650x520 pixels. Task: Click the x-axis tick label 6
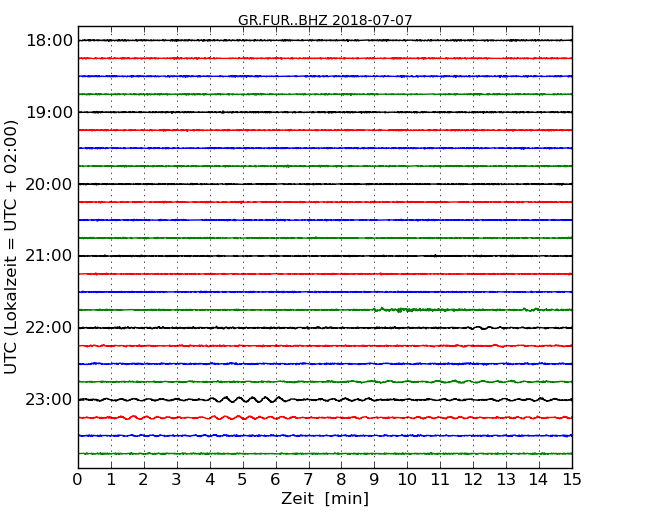[275, 480]
